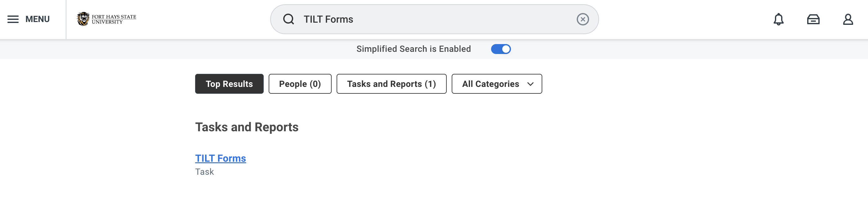868x198 pixels.
Task: Click the Fort Hays State University wordmark
Action: click(114, 19)
